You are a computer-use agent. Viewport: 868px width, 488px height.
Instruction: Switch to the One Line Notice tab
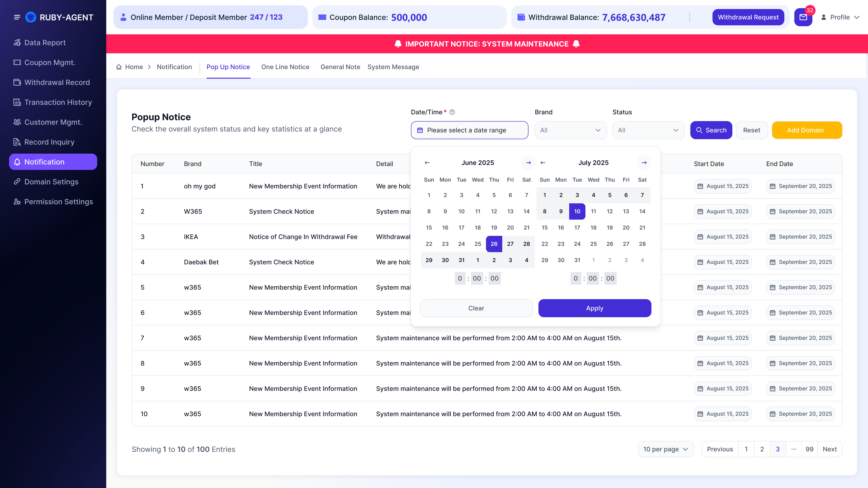[x=285, y=67]
